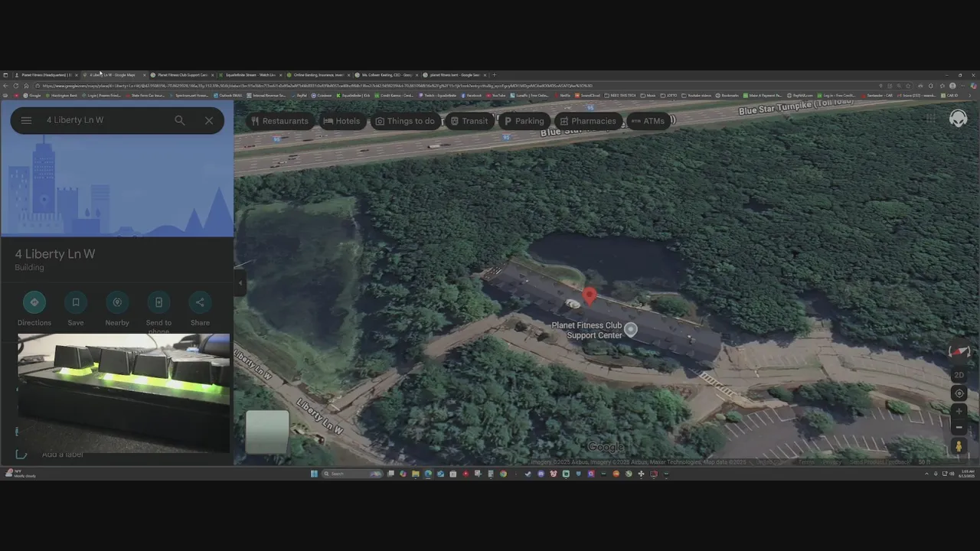Click Add a label
980x551 pixels.
tap(63, 455)
